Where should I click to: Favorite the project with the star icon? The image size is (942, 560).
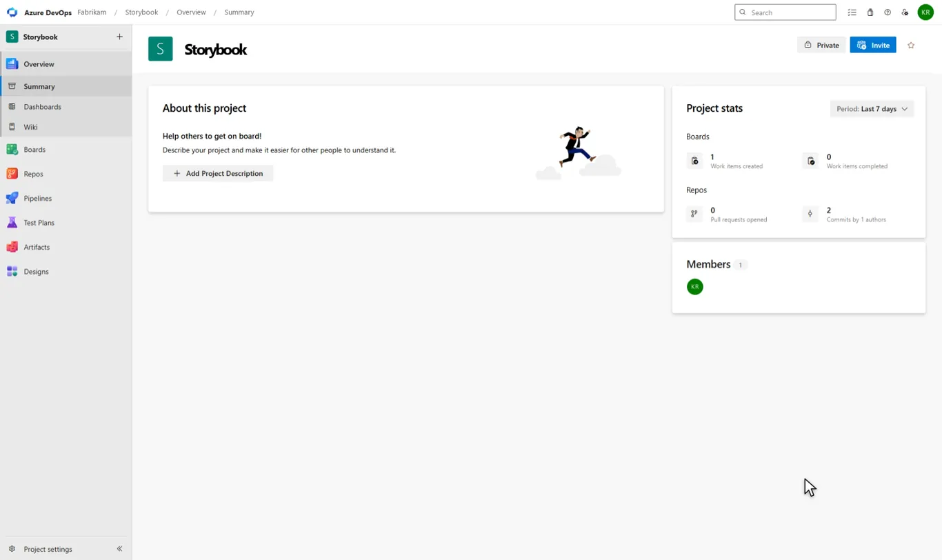[x=911, y=46]
